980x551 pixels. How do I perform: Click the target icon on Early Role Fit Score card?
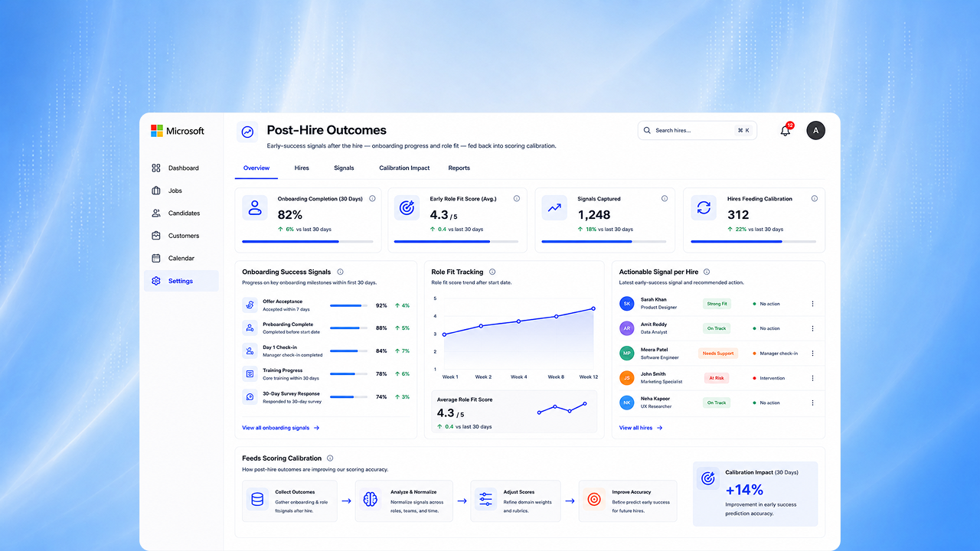pos(407,207)
